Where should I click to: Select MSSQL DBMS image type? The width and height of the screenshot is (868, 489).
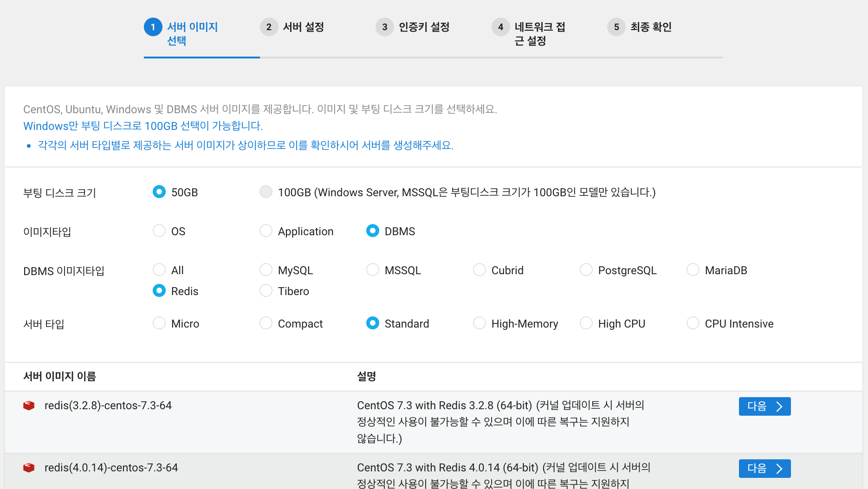pyautogui.click(x=373, y=270)
